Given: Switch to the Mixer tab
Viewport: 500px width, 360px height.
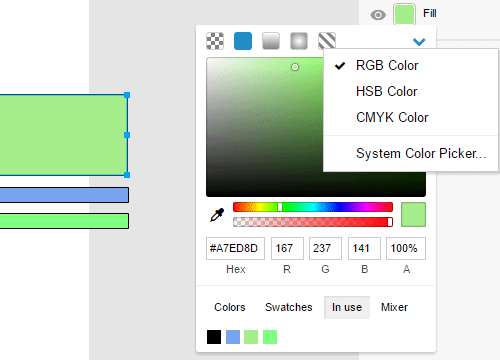Looking at the screenshot, I should [x=394, y=307].
